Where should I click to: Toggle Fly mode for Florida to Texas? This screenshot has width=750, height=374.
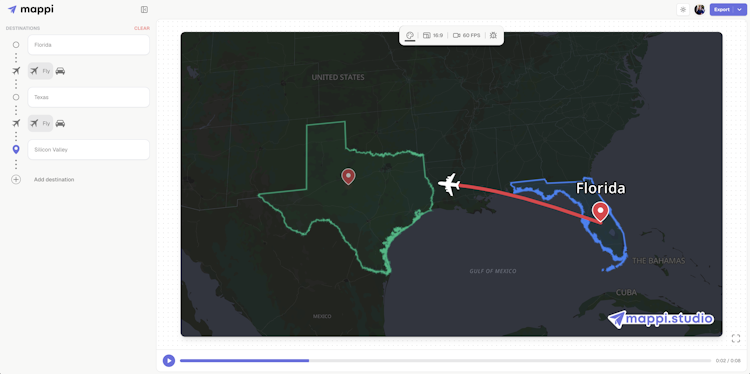(40, 71)
